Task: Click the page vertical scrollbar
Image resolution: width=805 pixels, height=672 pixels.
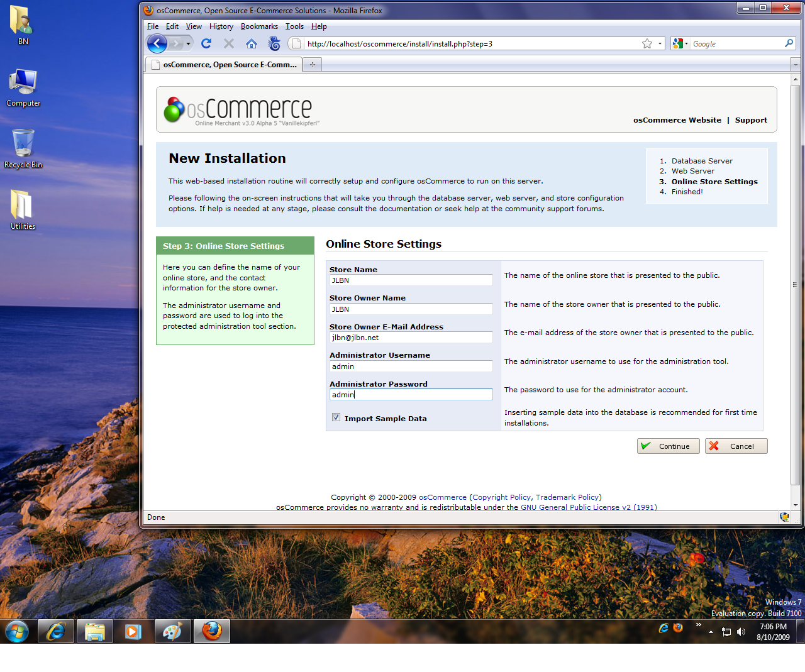Action: (795, 284)
